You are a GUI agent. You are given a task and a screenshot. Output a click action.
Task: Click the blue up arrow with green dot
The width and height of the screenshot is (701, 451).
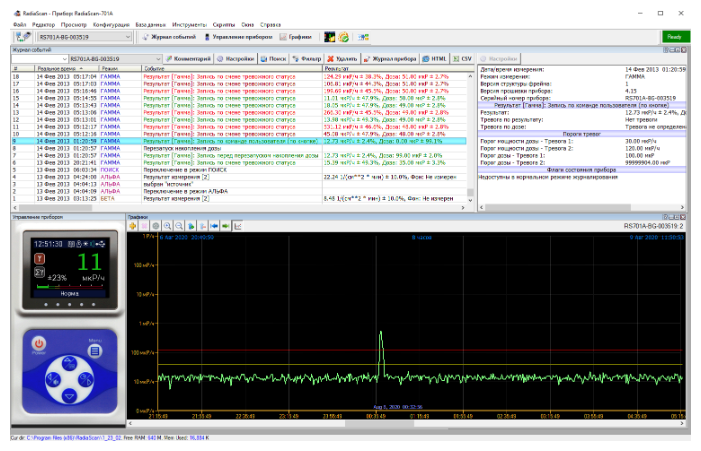[191, 226]
